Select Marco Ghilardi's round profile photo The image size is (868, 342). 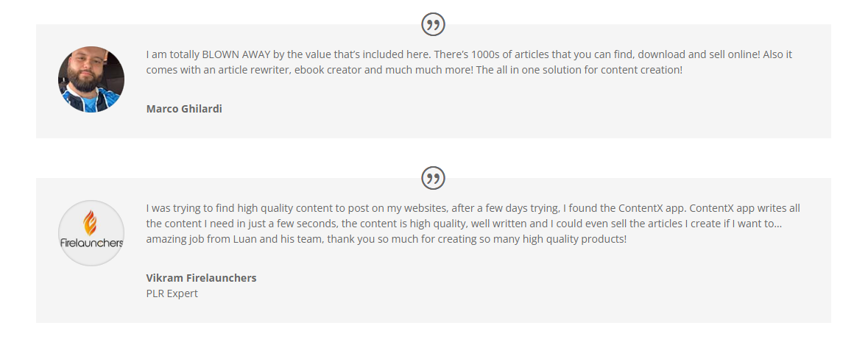(x=91, y=79)
